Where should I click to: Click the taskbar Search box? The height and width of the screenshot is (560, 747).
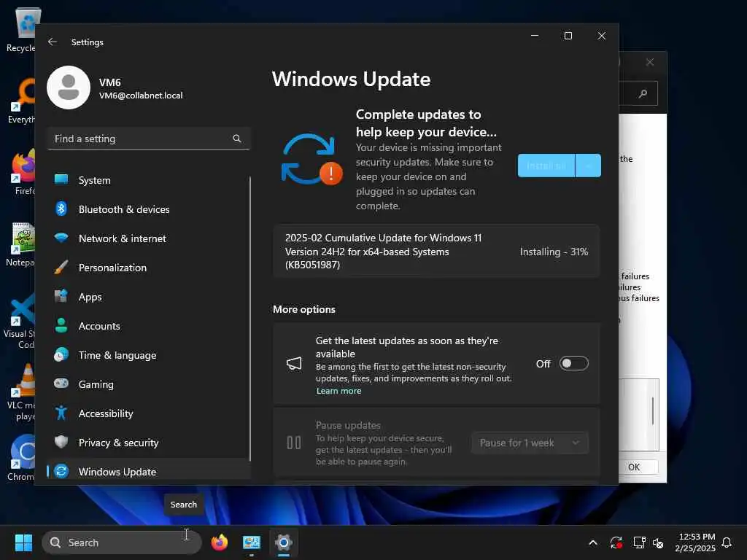(x=122, y=542)
